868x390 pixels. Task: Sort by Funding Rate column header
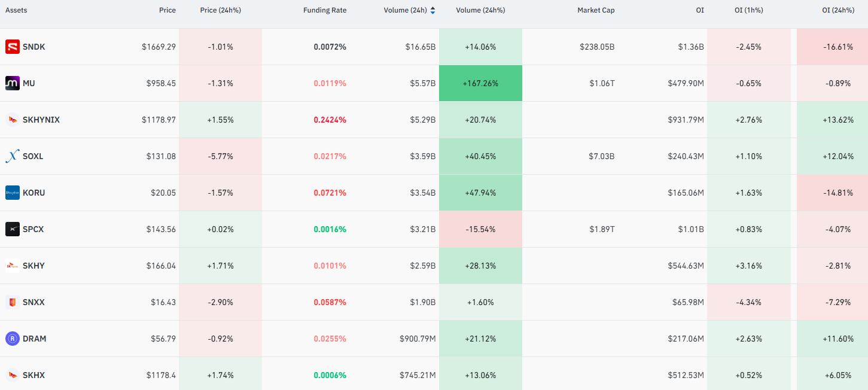pos(325,10)
